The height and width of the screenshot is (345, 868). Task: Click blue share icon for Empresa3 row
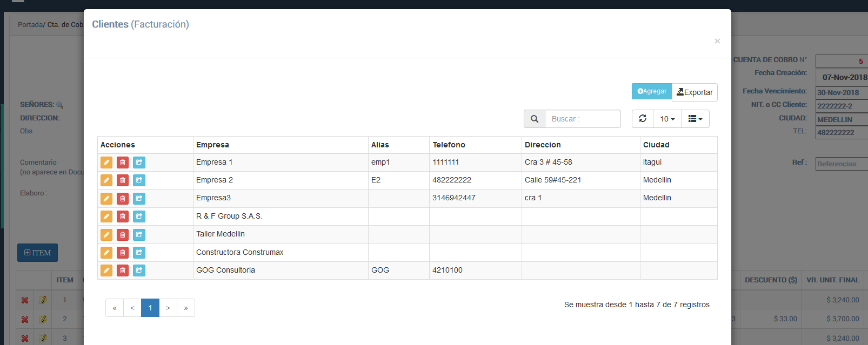click(x=139, y=199)
